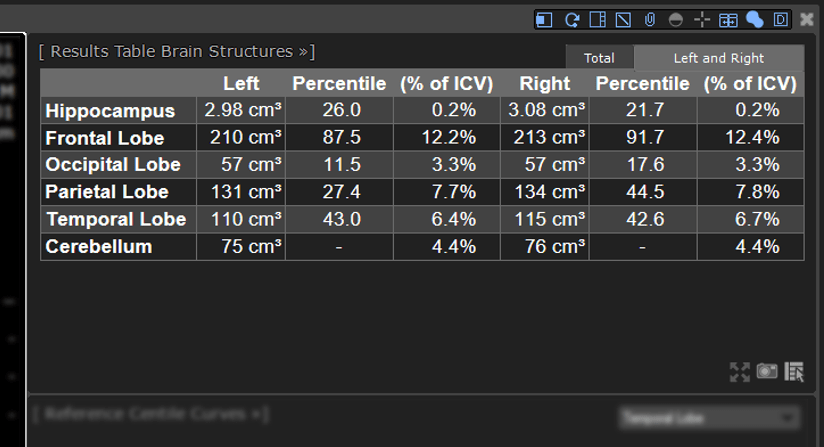Screen dimensions: 824x447
Task: Expand results table to fullscreen arrows icon
Action: (740, 372)
